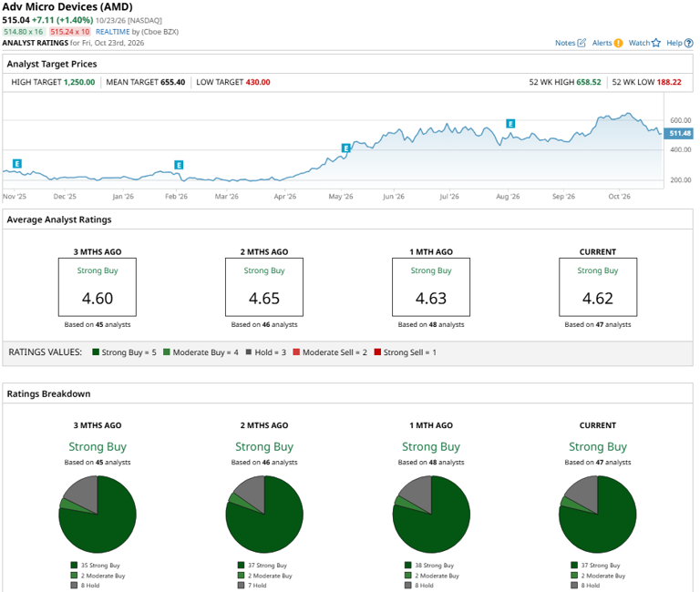Click the REALTIME link

(112, 32)
